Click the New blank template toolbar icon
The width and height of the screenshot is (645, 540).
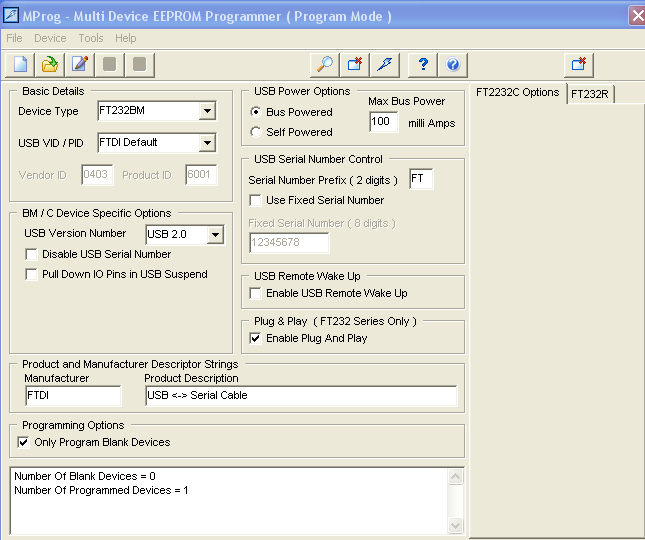click(20, 65)
